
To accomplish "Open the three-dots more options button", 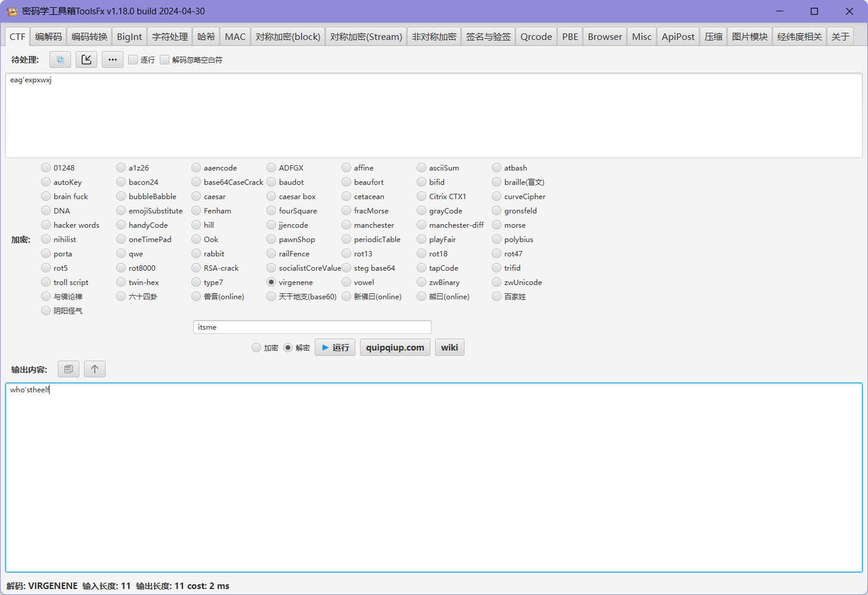I will point(113,60).
